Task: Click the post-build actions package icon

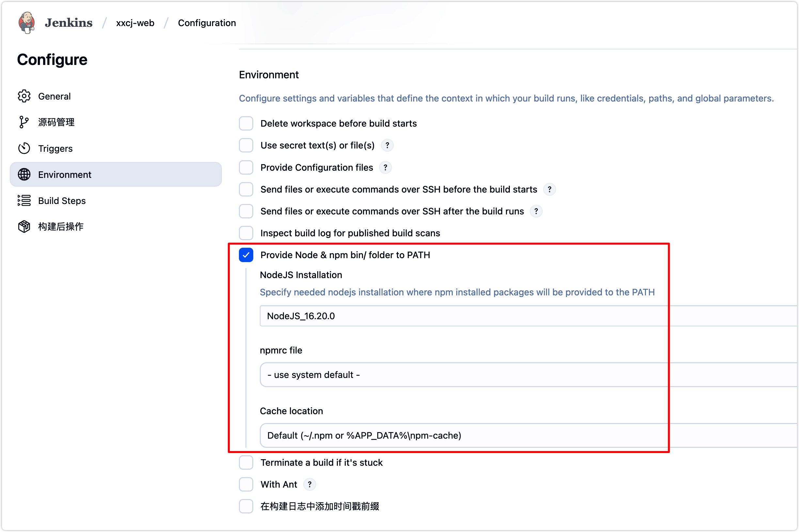Action: pos(24,226)
